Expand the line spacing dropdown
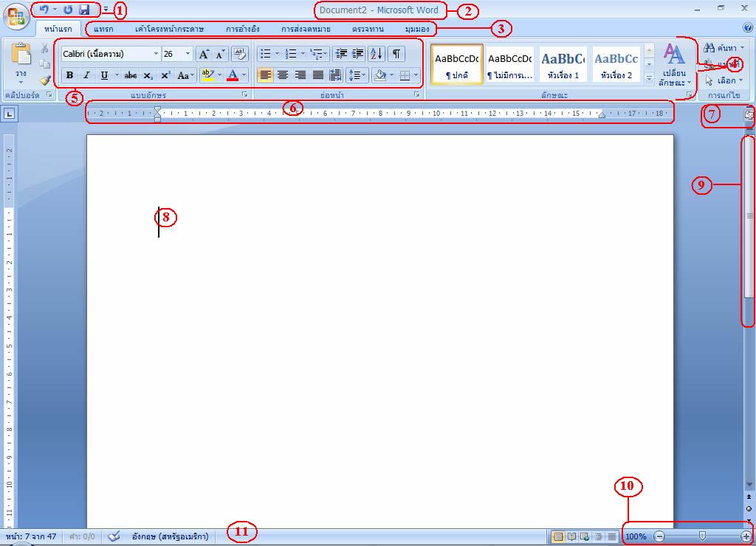 (x=365, y=75)
